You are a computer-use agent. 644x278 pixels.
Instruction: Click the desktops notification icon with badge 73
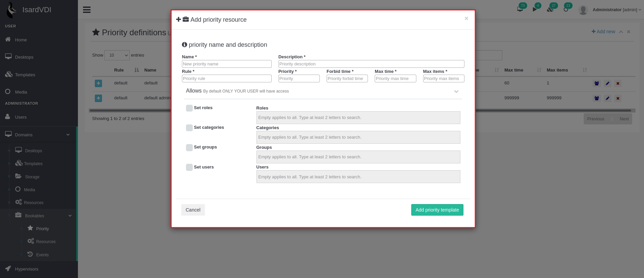520,9
